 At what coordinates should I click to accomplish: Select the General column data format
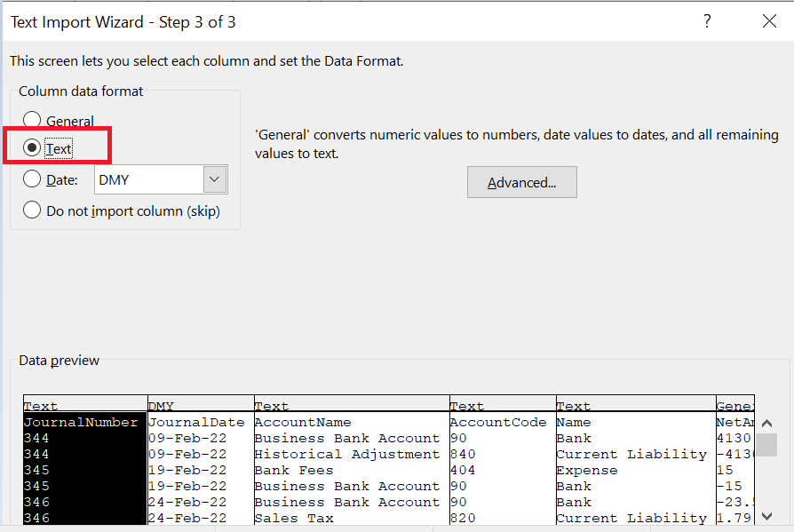(59, 121)
